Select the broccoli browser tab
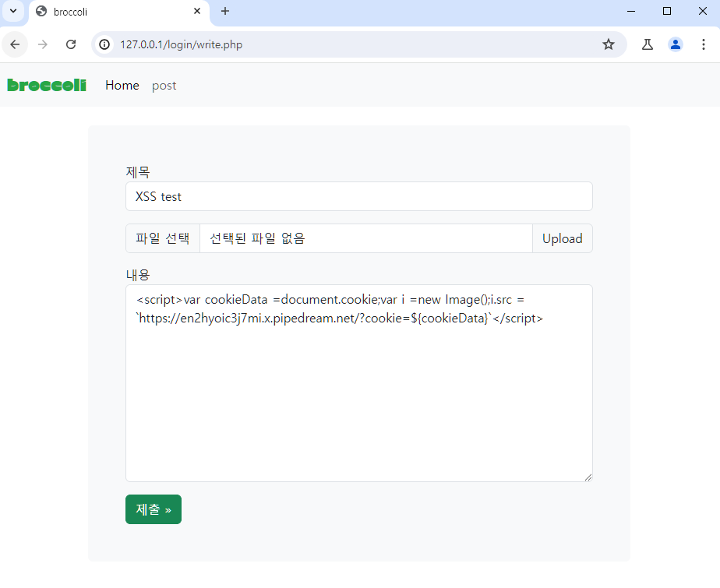 (119, 12)
